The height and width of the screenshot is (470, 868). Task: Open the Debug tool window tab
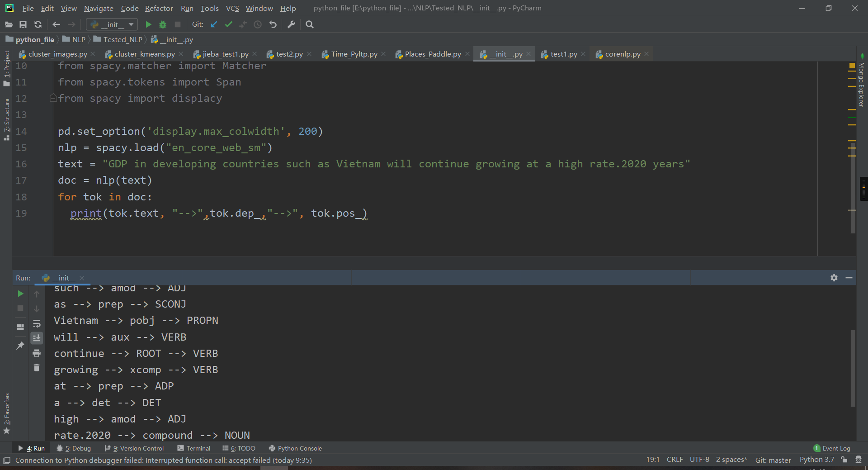(74, 448)
